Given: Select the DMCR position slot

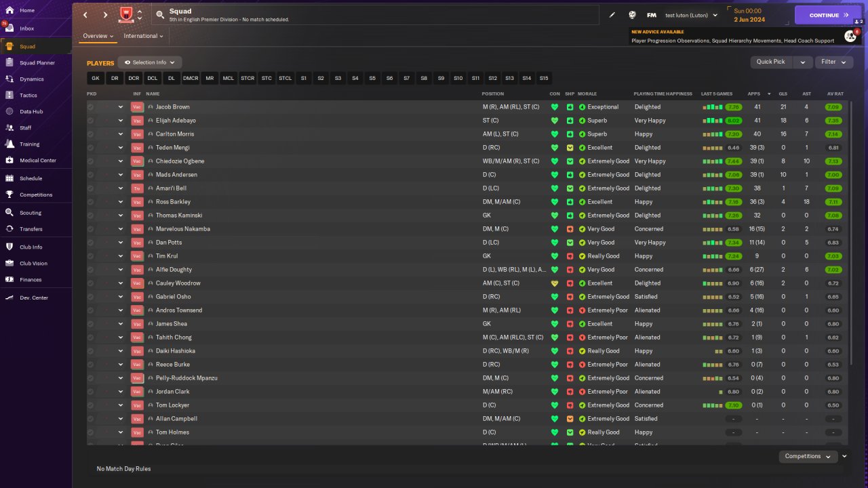Looking at the screenshot, I should click(x=191, y=79).
